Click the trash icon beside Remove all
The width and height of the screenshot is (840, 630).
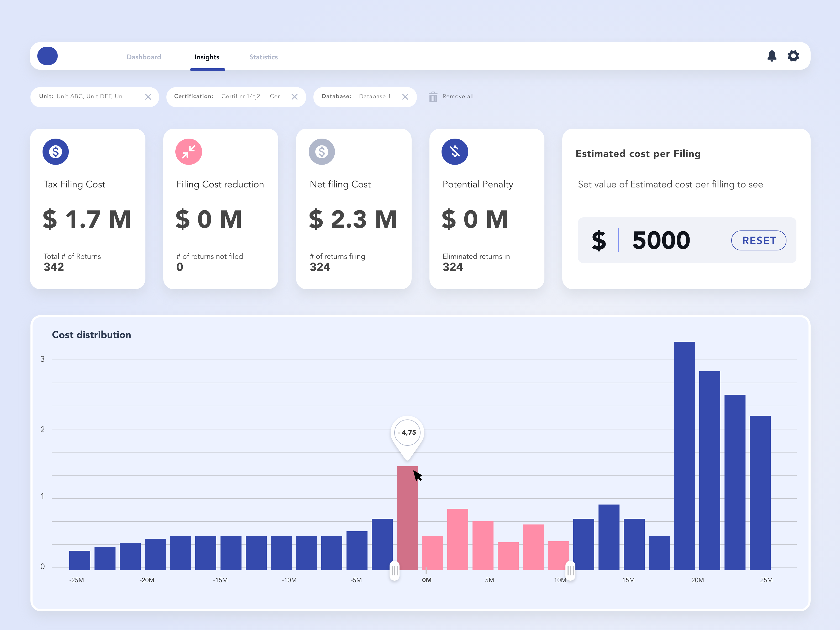coord(433,96)
